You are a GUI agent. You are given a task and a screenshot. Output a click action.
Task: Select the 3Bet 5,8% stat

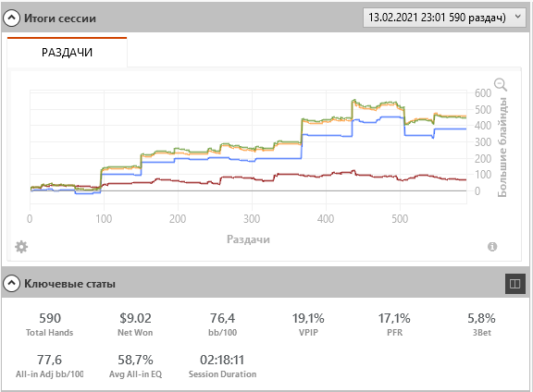(x=481, y=325)
